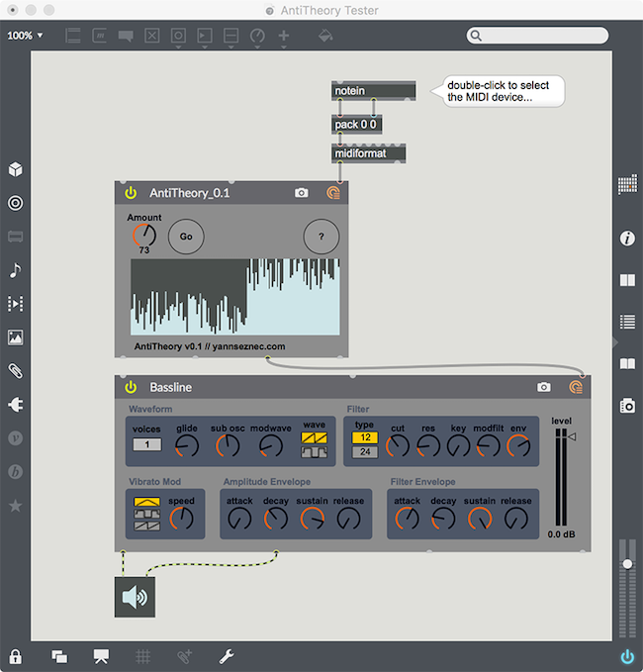The height and width of the screenshot is (672, 643).
Task: Open the images browser in sidebar
Action: pyautogui.click(x=16, y=337)
